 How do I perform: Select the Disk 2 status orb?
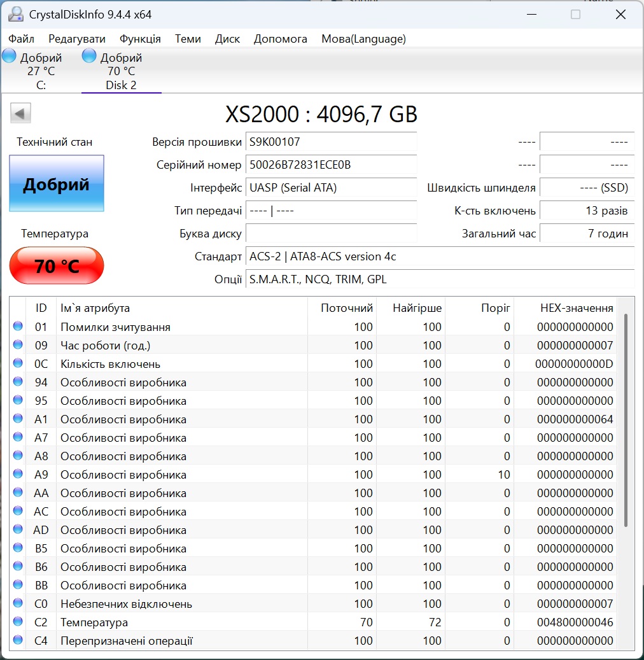pyautogui.click(x=89, y=55)
